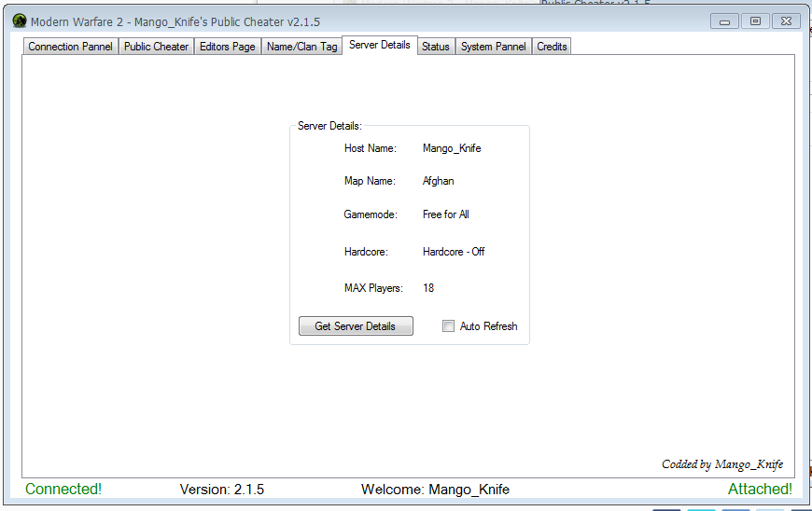Click the green Attached! status text
This screenshot has width=812, height=511.
click(760, 489)
